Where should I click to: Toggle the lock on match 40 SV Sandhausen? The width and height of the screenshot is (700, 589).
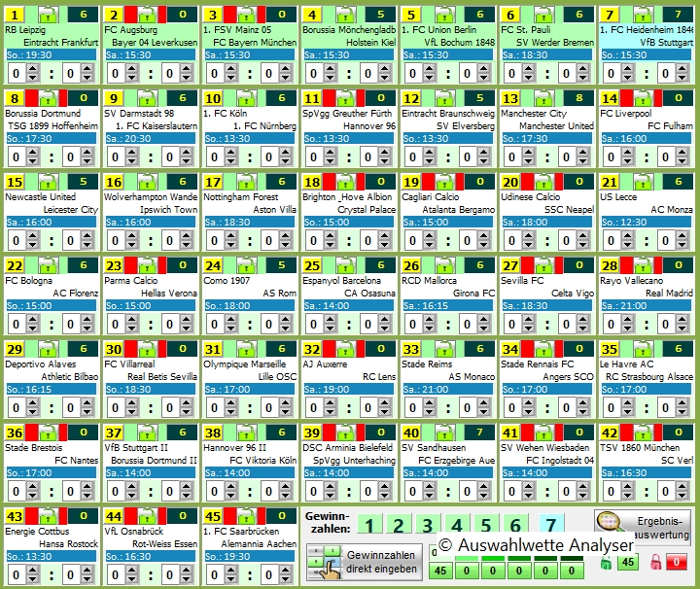445,433
